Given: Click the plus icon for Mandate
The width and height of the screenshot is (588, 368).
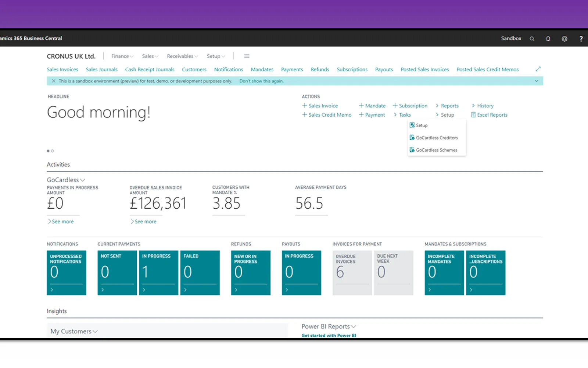Looking at the screenshot, I should (361, 106).
